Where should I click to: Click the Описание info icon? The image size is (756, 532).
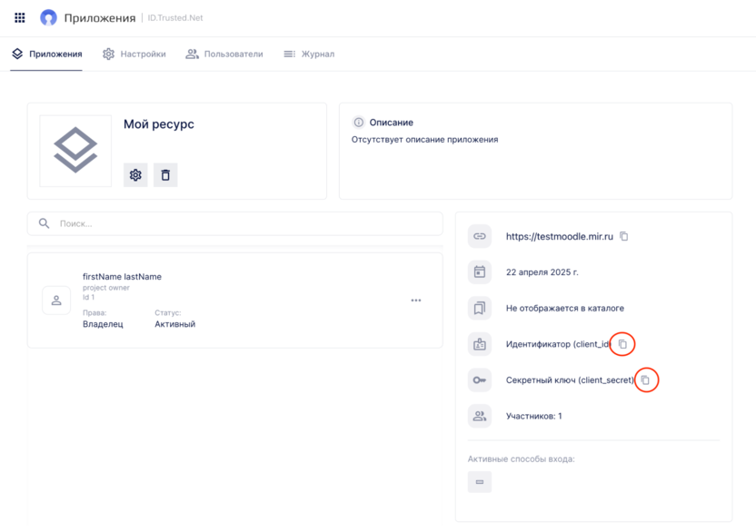[358, 123]
